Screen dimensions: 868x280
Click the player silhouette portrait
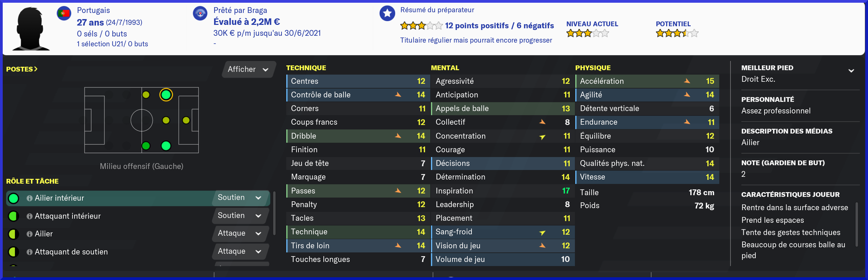(x=31, y=29)
